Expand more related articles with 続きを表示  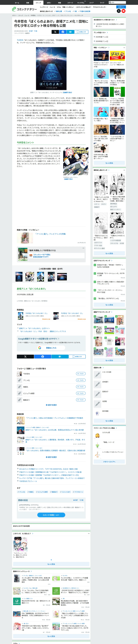[51, 457]
